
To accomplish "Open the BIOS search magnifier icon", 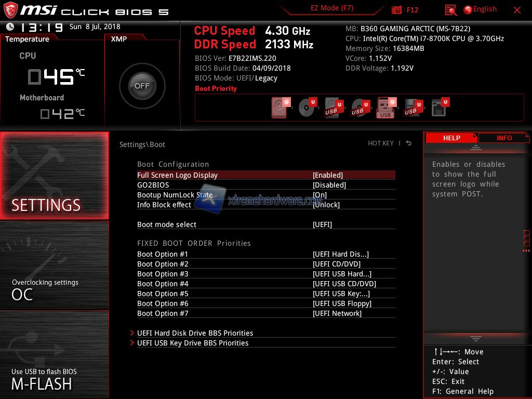I will point(451,10).
